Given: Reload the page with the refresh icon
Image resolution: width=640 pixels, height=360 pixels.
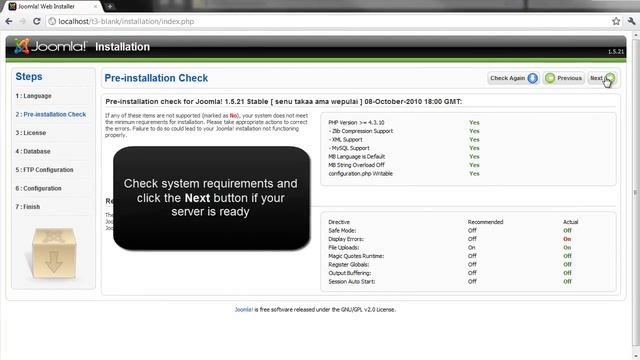Looking at the screenshot, I should [36, 21].
